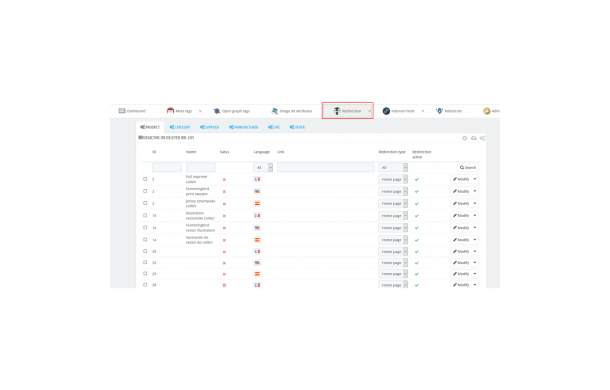Screen dimensions: 610x390
Task: Expand Internal mesh menu chevron
Action: point(422,111)
